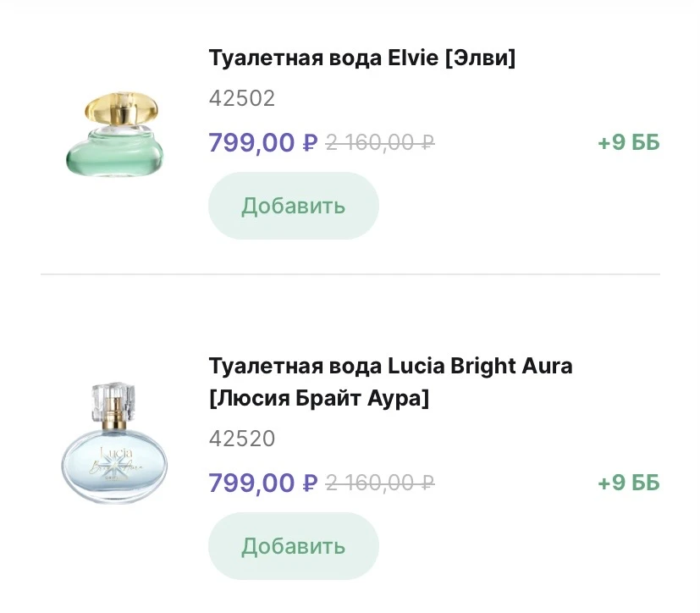Viewport: 700px width, 613px height.
Task: Click the +9 ББ bonus label for Lucia
Action: coord(628,483)
